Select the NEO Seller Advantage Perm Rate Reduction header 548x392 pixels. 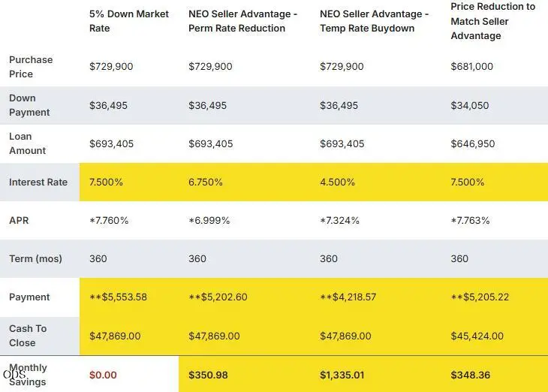243,21
